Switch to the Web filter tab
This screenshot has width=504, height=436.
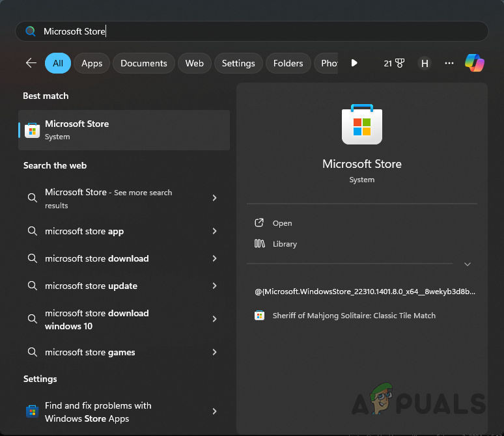(x=195, y=63)
